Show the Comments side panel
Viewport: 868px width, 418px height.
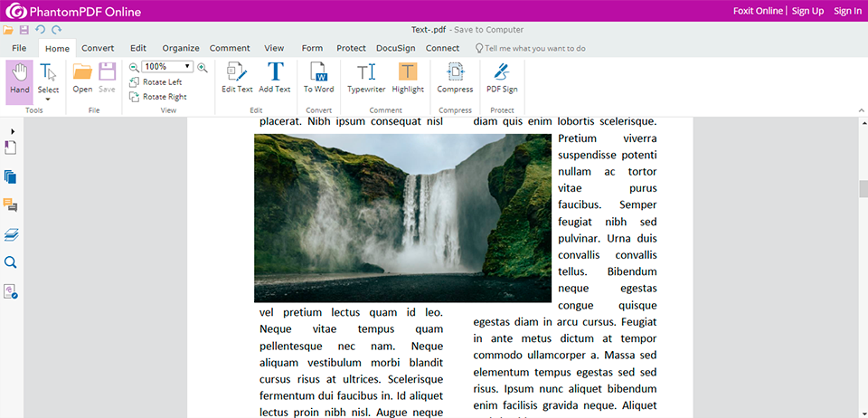click(11, 205)
